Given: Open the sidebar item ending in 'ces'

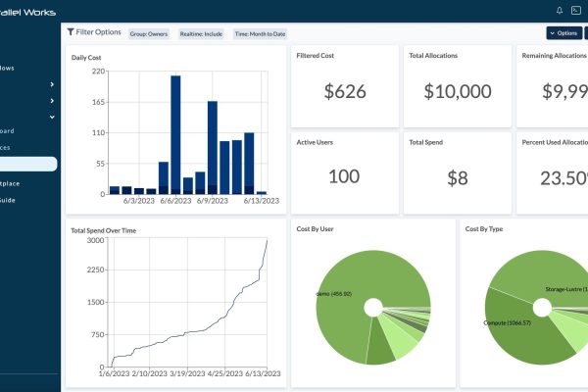Looking at the screenshot, I should 5,147.
